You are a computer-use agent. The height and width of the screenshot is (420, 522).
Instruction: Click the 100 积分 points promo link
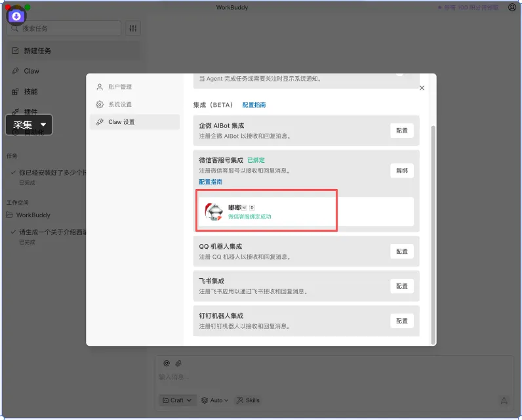point(468,7)
